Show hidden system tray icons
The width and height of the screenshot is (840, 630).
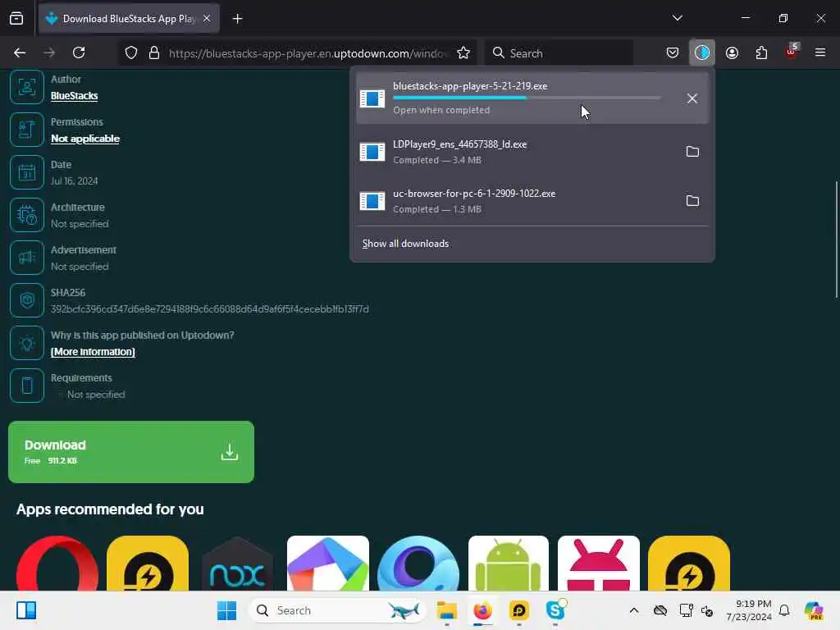tap(634, 610)
